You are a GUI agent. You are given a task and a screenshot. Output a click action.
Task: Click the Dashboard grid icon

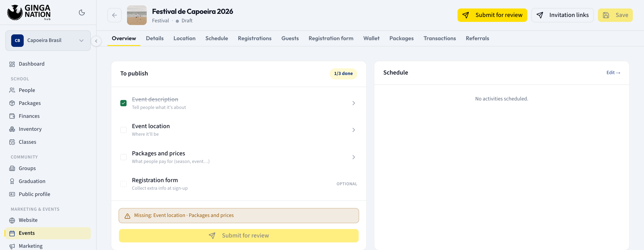[x=12, y=64]
